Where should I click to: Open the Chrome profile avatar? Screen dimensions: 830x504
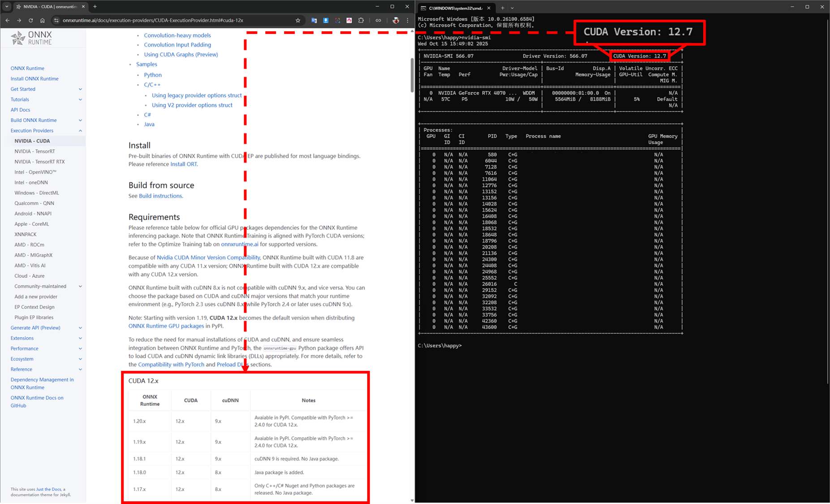(x=396, y=20)
